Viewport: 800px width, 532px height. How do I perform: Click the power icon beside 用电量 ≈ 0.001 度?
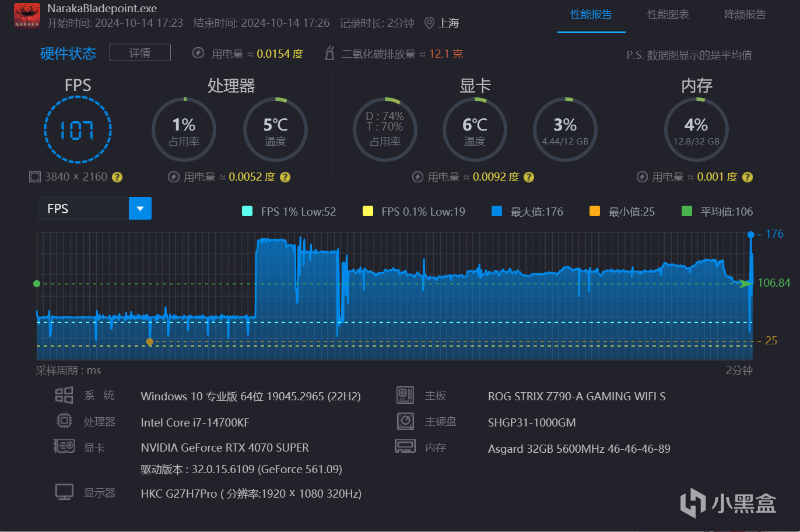coord(642,177)
